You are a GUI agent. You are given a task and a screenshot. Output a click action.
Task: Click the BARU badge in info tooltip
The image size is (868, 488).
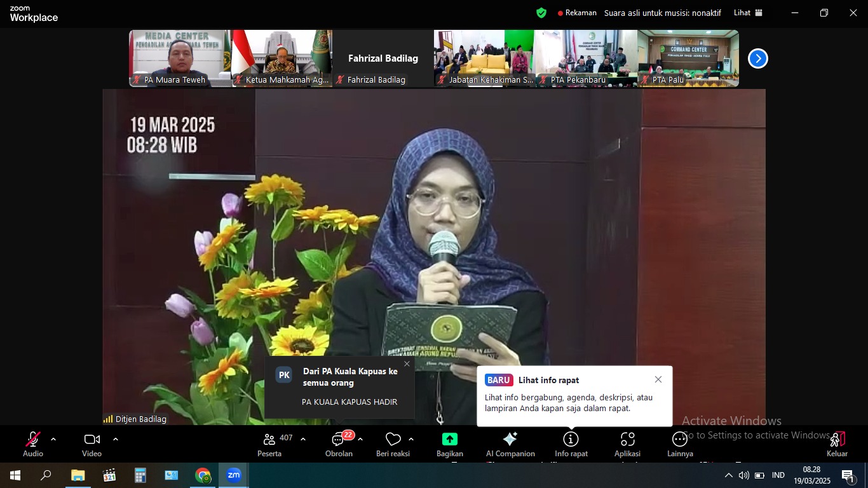(x=499, y=380)
